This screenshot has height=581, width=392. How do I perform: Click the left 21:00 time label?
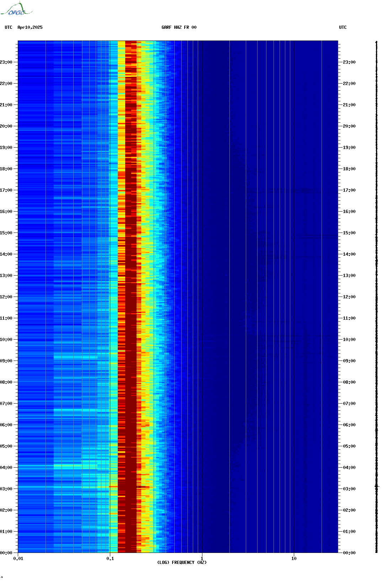click(x=6, y=105)
